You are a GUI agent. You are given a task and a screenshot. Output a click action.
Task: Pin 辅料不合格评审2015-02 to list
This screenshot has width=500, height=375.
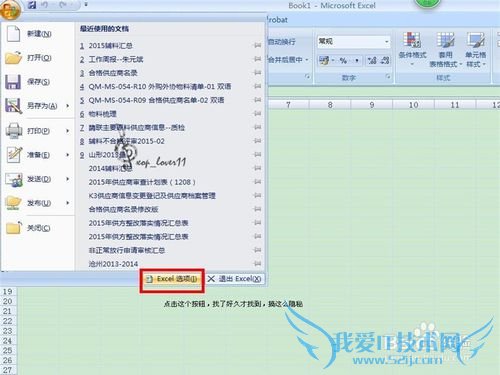[x=258, y=141]
